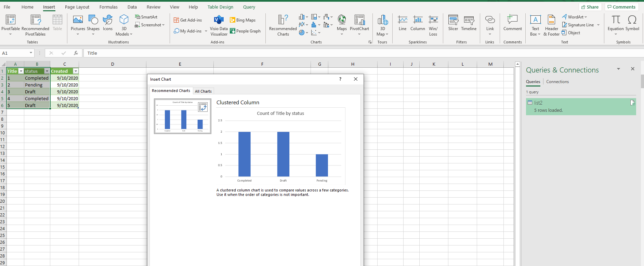The height and width of the screenshot is (266, 644).
Task: Select the list2 query
Action: (581, 106)
